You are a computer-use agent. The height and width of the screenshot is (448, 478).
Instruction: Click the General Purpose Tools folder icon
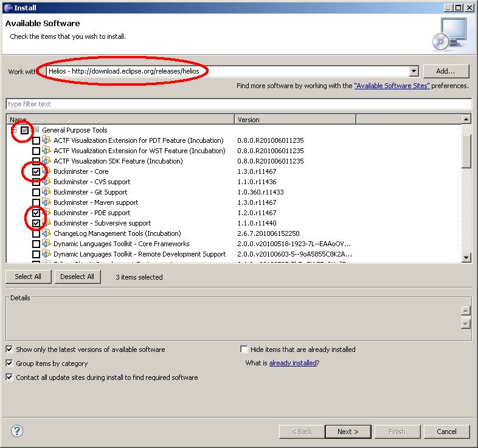pyautogui.click(x=36, y=130)
